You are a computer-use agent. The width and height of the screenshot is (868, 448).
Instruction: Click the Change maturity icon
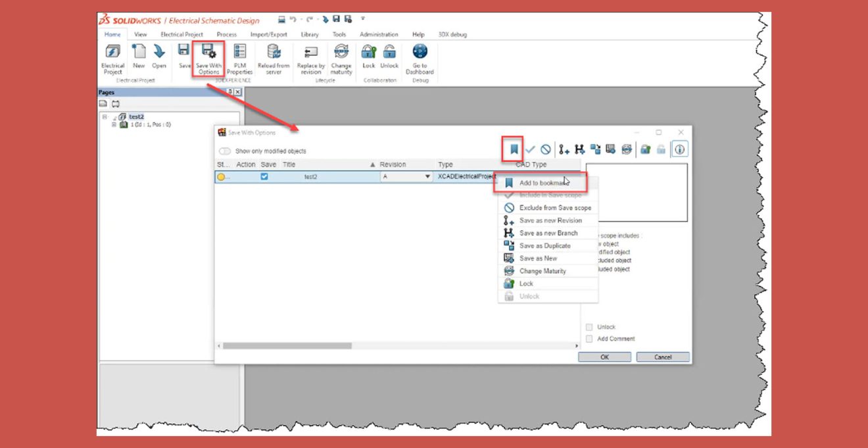coord(341,59)
